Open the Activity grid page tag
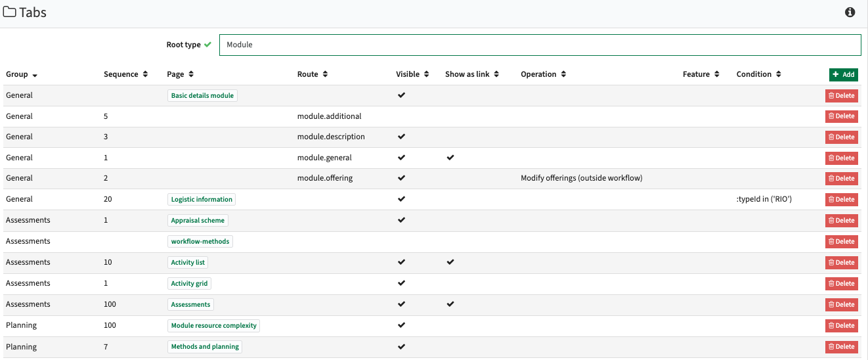Viewport: 868px width, 360px height. coord(189,283)
